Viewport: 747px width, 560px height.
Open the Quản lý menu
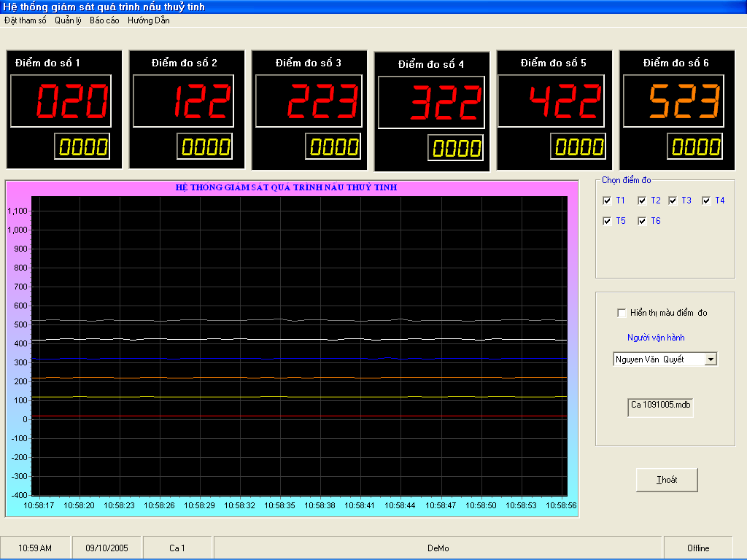coord(68,20)
